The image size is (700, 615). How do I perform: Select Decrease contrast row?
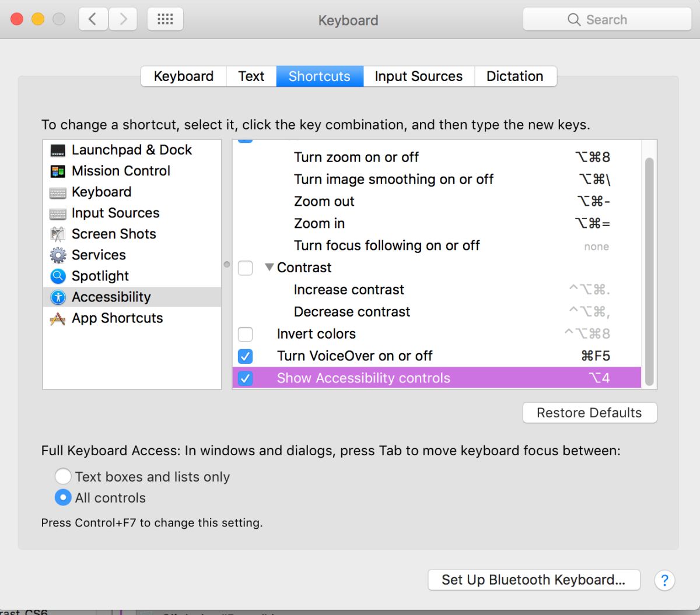point(437,312)
